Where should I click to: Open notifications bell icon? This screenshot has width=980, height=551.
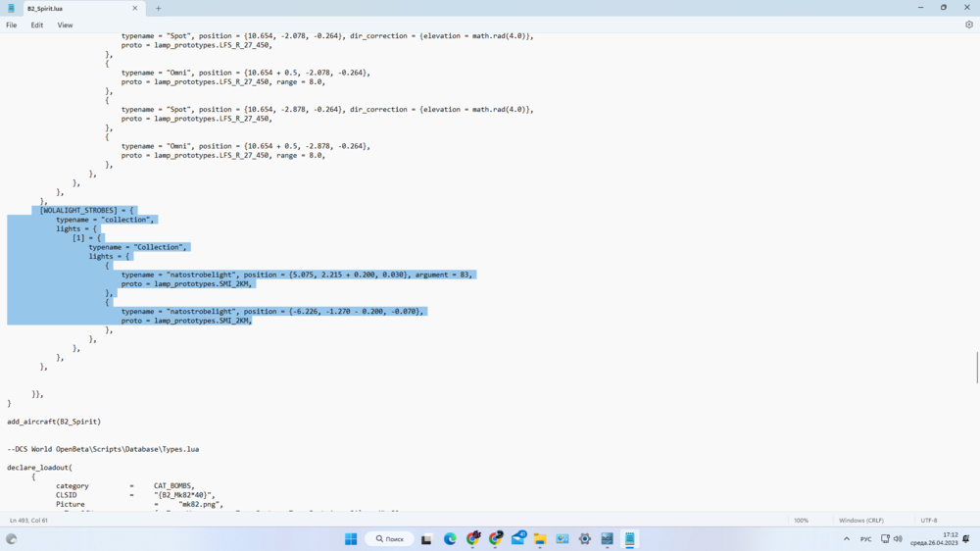(x=966, y=539)
